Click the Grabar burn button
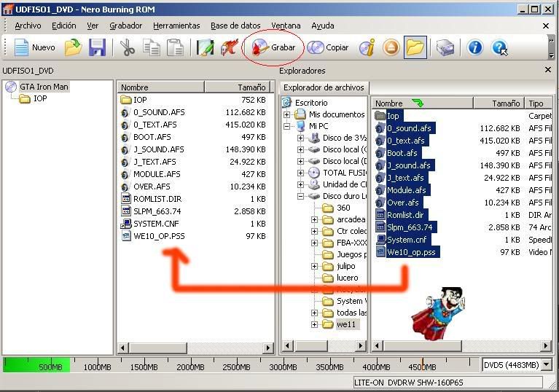This screenshot has height=392, width=559. click(x=273, y=47)
